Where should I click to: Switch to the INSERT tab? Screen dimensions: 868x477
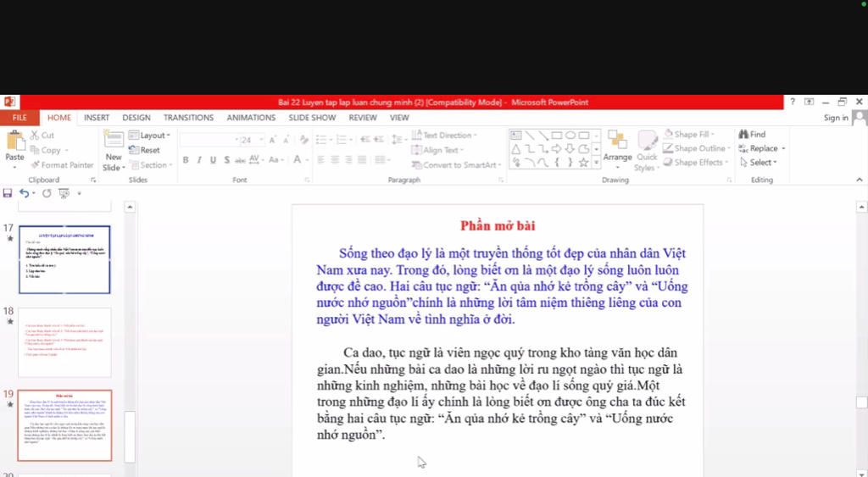tap(97, 118)
